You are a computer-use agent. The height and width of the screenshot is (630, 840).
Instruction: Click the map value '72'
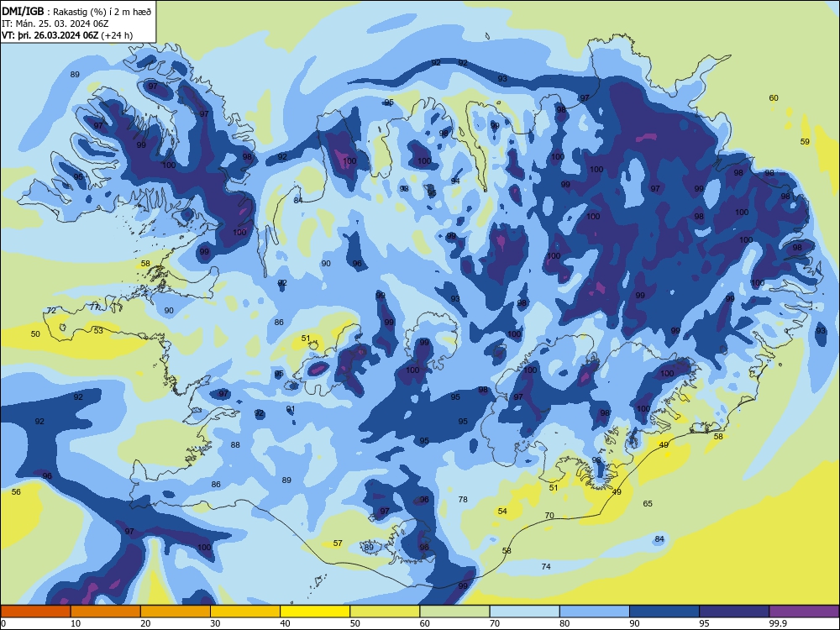[51, 311]
